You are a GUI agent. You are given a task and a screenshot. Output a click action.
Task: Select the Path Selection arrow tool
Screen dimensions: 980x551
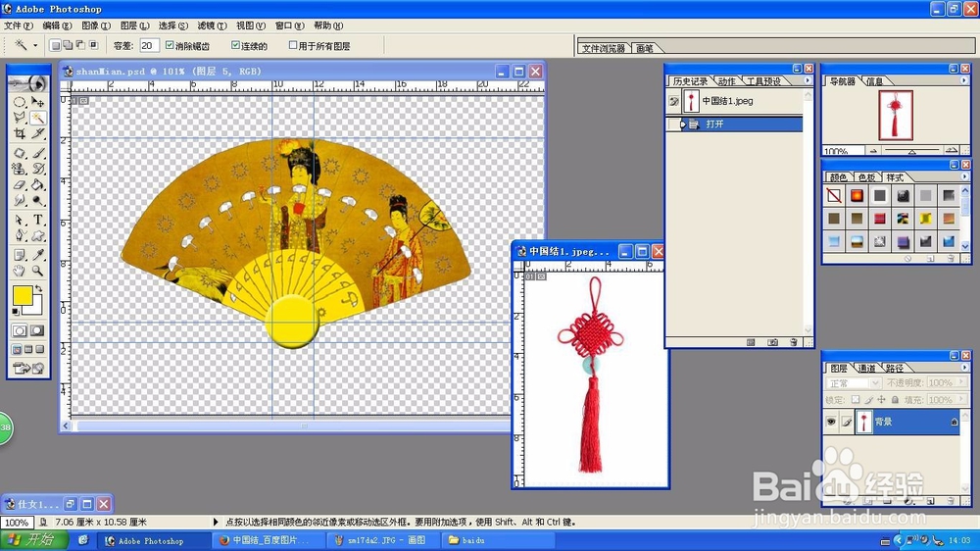click(20, 220)
